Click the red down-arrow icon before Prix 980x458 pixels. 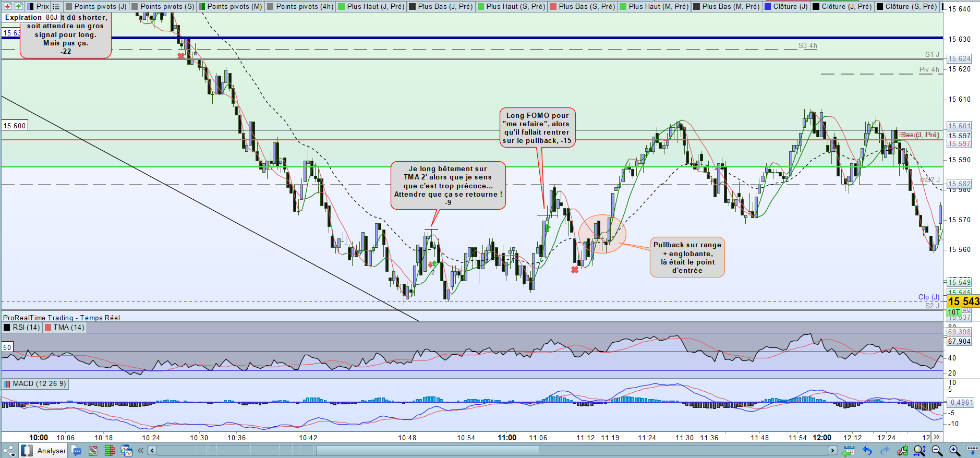tap(8, 6)
